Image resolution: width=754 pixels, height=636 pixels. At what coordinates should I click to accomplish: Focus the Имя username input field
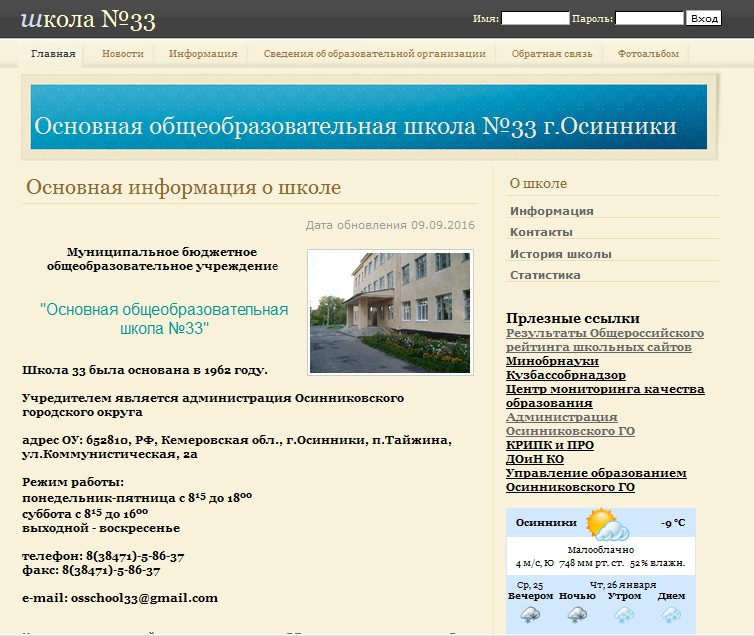point(535,18)
